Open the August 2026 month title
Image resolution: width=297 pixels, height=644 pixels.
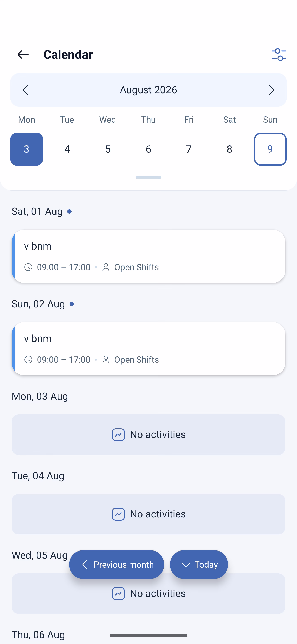pos(148,90)
